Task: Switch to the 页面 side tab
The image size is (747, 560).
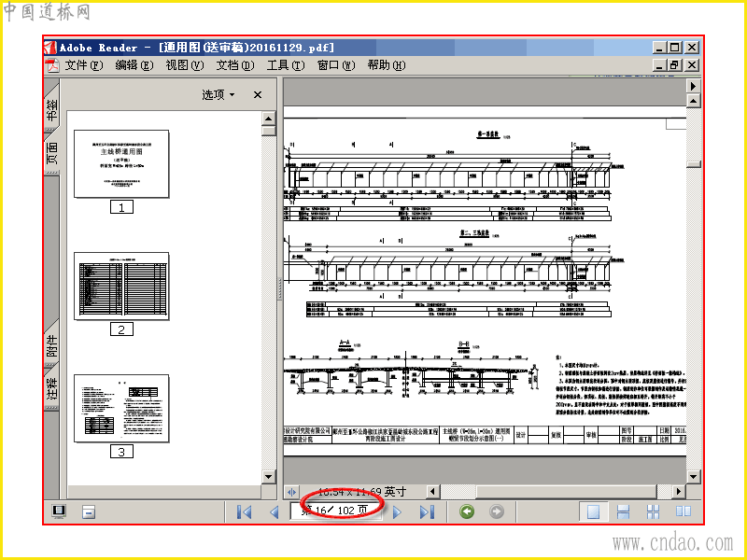Action: (x=51, y=153)
